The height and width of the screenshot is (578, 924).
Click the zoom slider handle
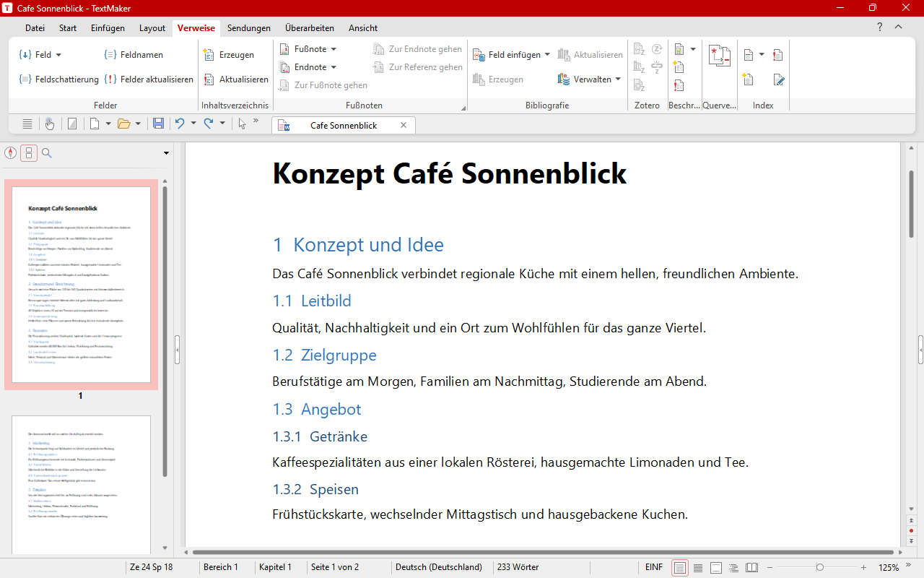tap(819, 567)
